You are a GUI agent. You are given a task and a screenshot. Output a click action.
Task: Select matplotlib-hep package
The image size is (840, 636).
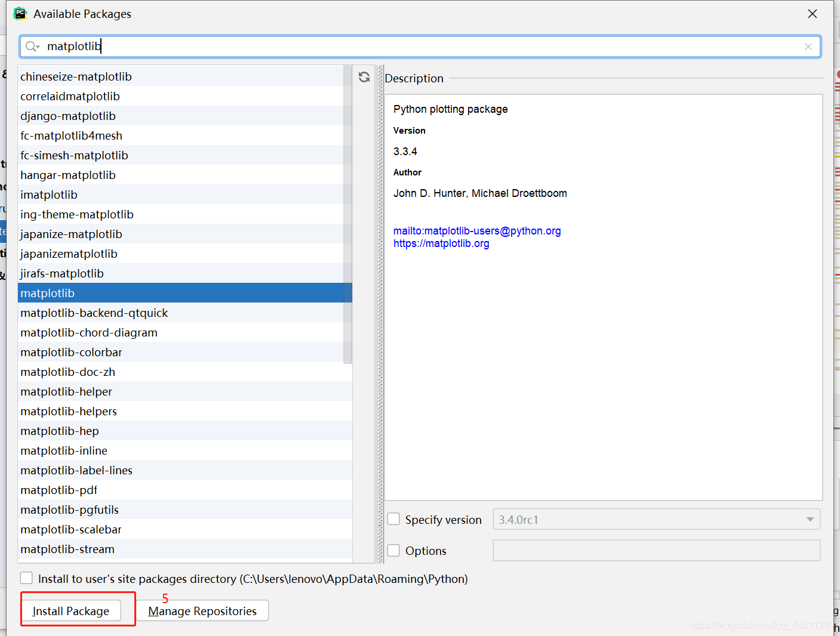(x=185, y=431)
